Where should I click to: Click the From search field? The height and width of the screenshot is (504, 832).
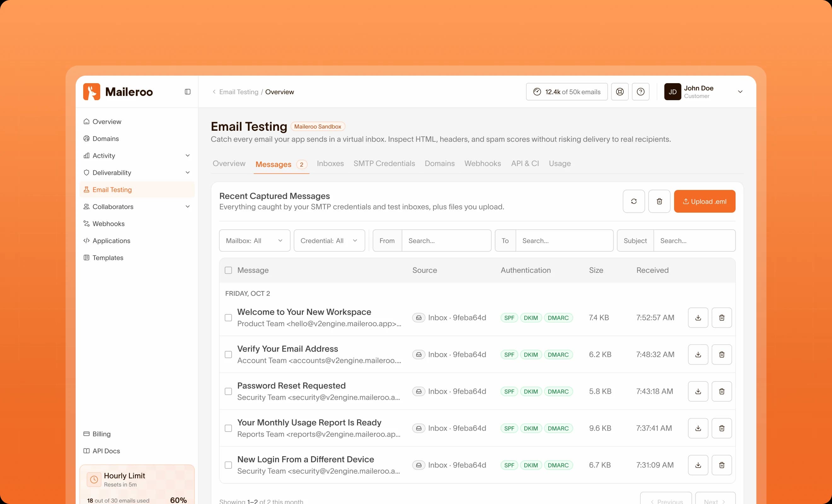pyautogui.click(x=446, y=241)
